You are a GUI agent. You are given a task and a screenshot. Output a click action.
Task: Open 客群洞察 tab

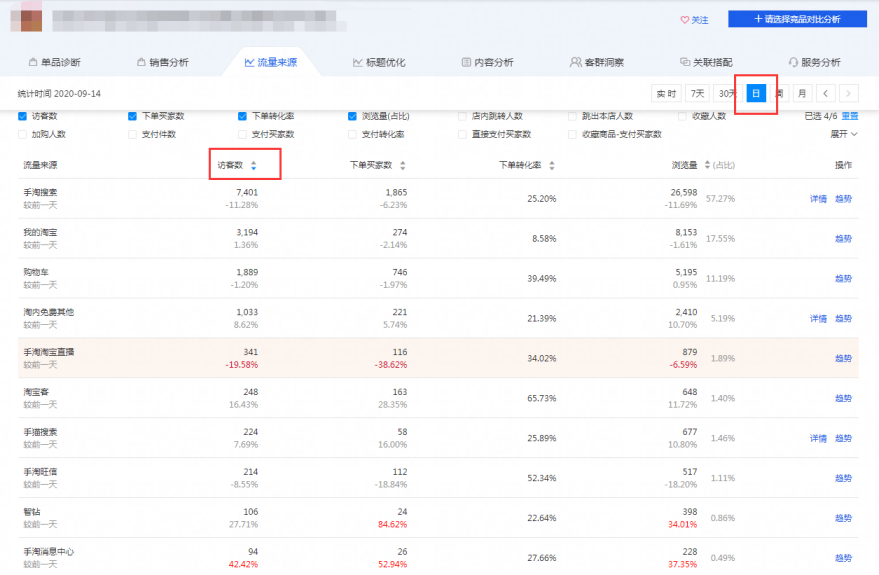pos(596,62)
